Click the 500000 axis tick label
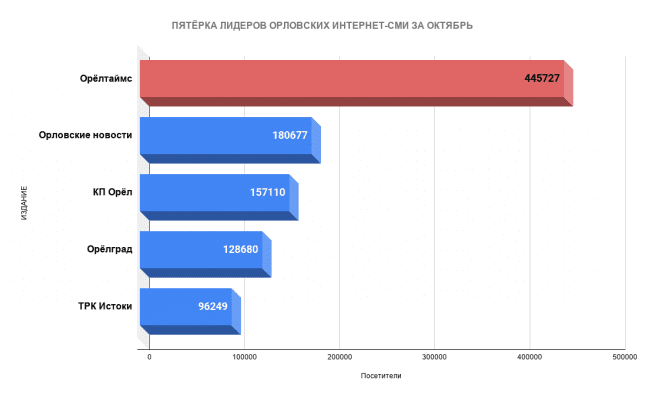 pos(624,357)
